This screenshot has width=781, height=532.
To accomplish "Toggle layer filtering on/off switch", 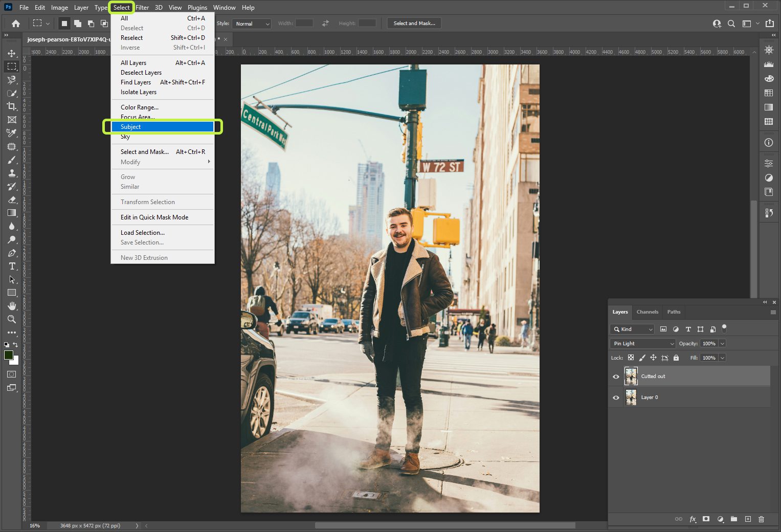I will point(724,328).
